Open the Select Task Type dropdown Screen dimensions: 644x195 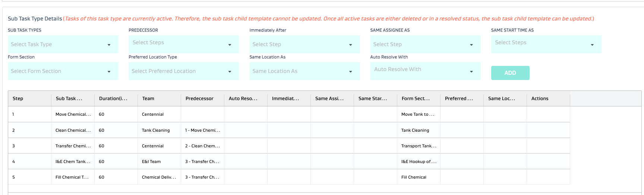click(x=63, y=44)
